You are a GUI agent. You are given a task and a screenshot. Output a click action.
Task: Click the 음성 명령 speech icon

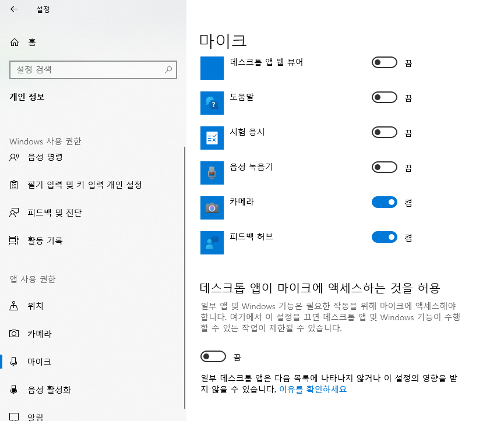click(14, 157)
